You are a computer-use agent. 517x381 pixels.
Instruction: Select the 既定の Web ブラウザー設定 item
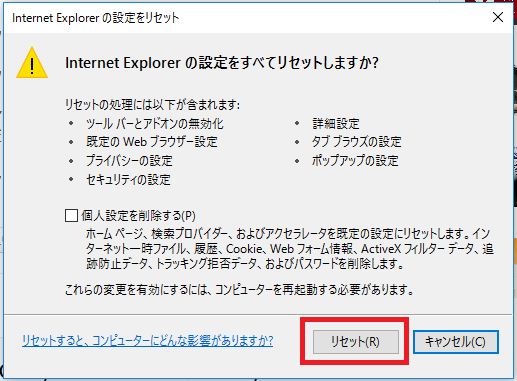[152, 142]
